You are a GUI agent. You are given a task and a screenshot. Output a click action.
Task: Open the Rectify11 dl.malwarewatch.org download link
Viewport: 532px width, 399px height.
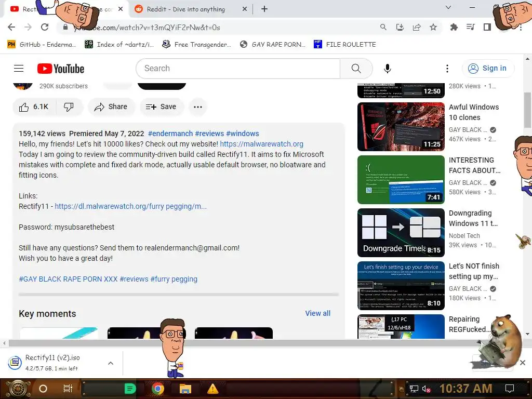[130, 206]
